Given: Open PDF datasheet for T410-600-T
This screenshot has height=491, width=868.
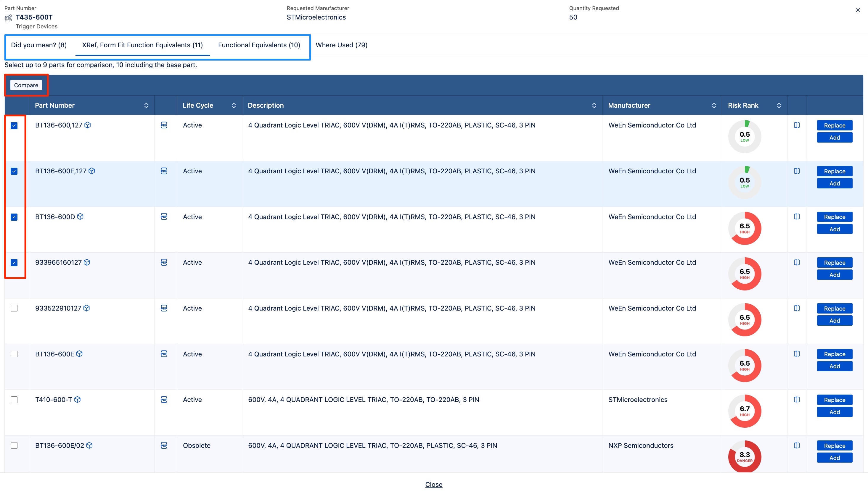Looking at the screenshot, I should pyautogui.click(x=164, y=400).
